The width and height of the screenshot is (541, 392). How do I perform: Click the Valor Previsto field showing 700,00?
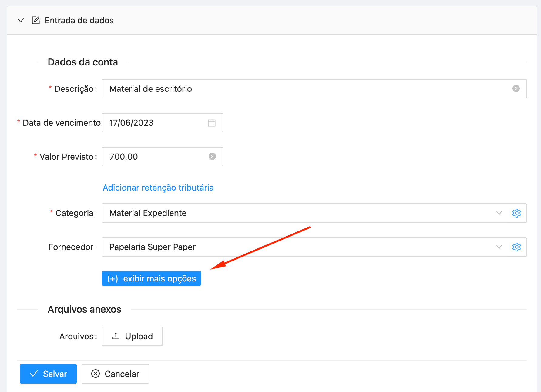coord(162,157)
